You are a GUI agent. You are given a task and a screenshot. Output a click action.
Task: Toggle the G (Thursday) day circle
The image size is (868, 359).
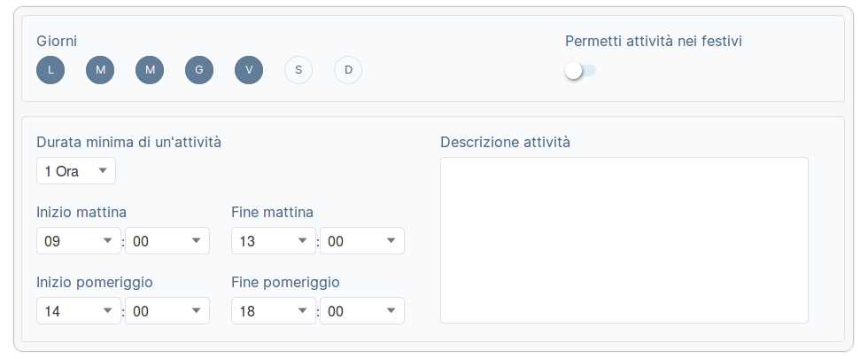[199, 70]
